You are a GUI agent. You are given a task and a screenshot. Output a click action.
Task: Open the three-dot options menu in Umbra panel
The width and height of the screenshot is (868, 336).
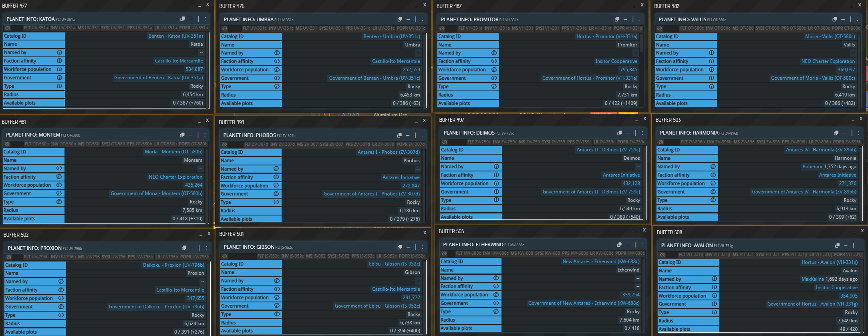(x=423, y=19)
